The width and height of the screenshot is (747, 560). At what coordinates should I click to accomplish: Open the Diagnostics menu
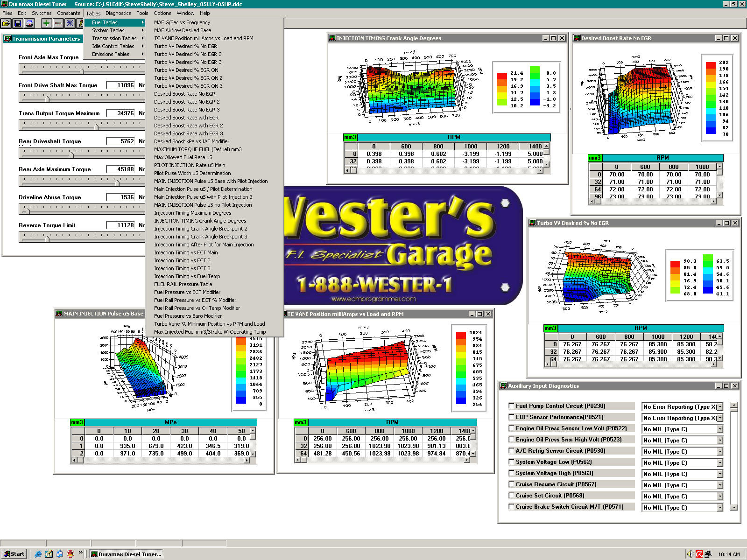pos(118,13)
